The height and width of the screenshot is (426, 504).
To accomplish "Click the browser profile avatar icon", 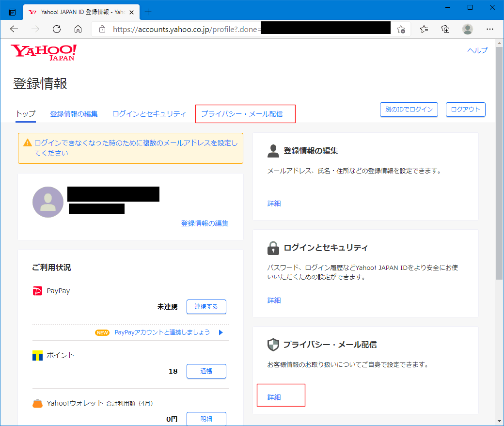I will [467, 29].
